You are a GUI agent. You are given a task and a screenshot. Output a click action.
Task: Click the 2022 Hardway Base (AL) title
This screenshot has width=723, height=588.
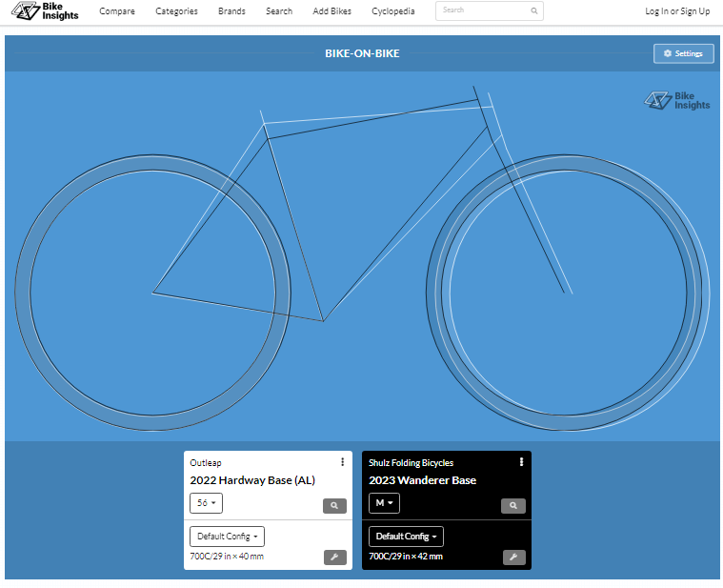(x=252, y=480)
